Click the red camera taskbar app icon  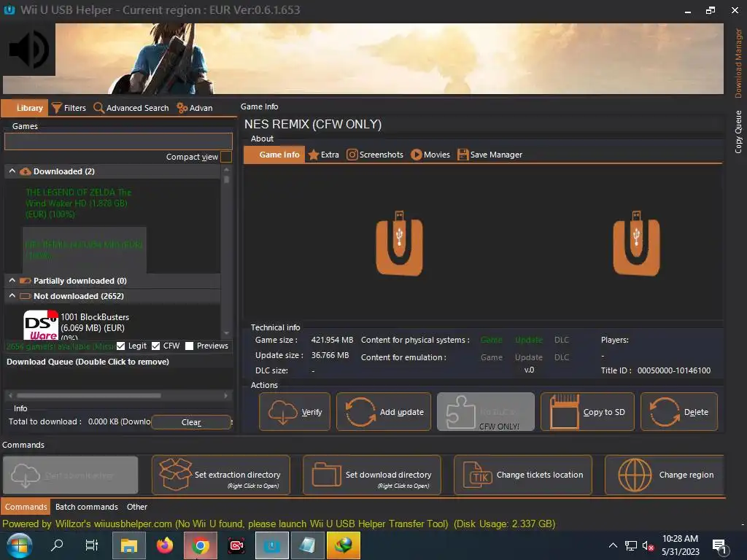click(x=236, y=545)
